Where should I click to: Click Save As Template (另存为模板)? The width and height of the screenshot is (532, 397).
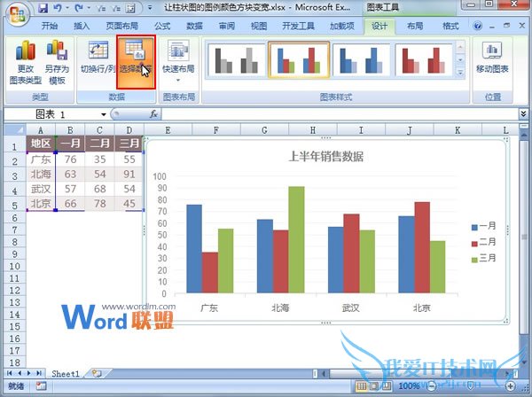pyautogui.click(x=57, y=63)
